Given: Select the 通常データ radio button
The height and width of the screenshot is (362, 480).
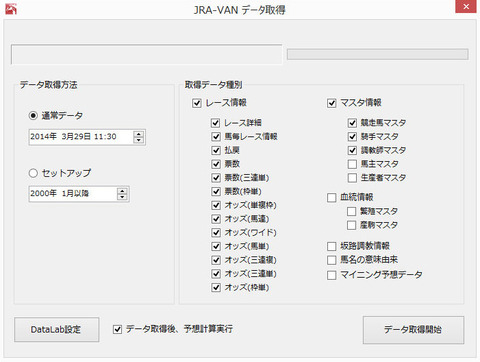Looking at the screenshot, I should (33, 116).
